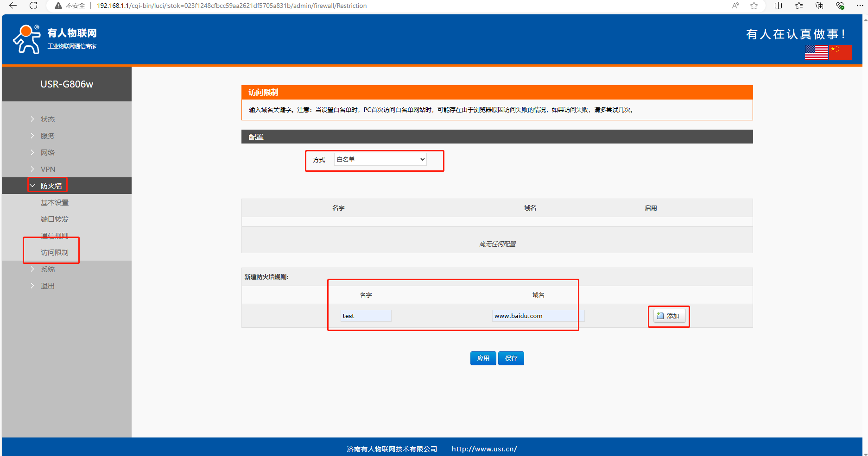The height and width of the screenshot is (456, 868).
Task: Open browser settings three-dot menu
Action: click(x=860, y=6)
